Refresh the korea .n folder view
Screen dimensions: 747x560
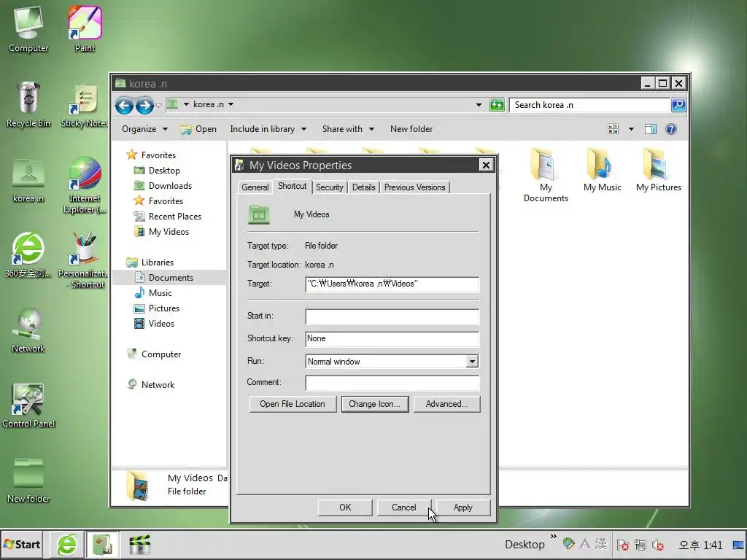(x=497, y=105)
